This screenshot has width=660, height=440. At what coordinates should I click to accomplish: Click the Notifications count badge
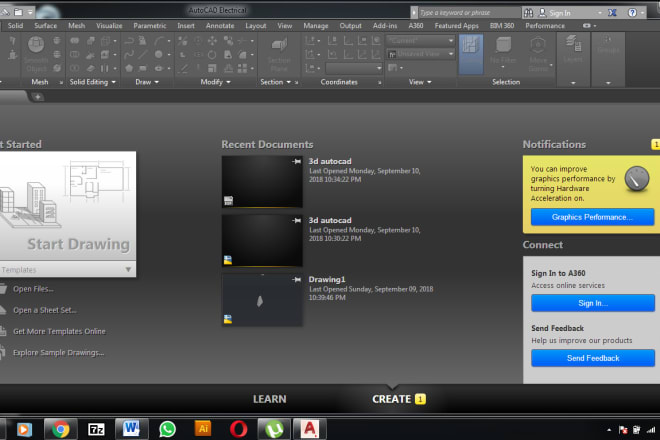655,144
